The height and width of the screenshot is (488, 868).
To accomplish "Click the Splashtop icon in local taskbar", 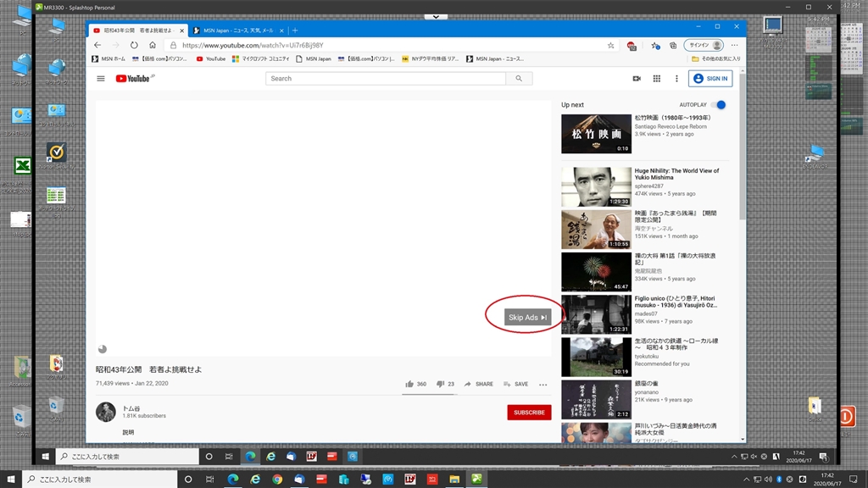I will click(x=476, y=480).
